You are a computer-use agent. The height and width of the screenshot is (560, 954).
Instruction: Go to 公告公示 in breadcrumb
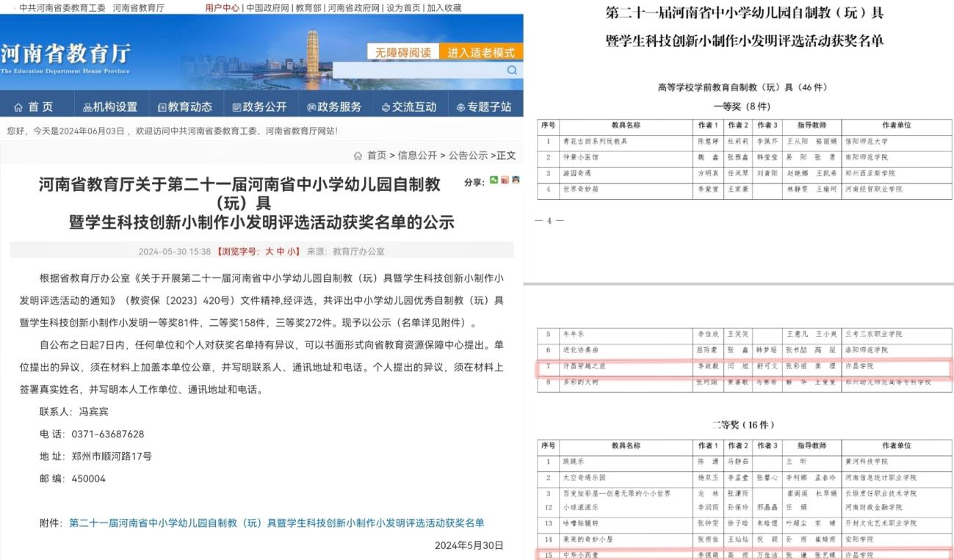tap(468, 156)
